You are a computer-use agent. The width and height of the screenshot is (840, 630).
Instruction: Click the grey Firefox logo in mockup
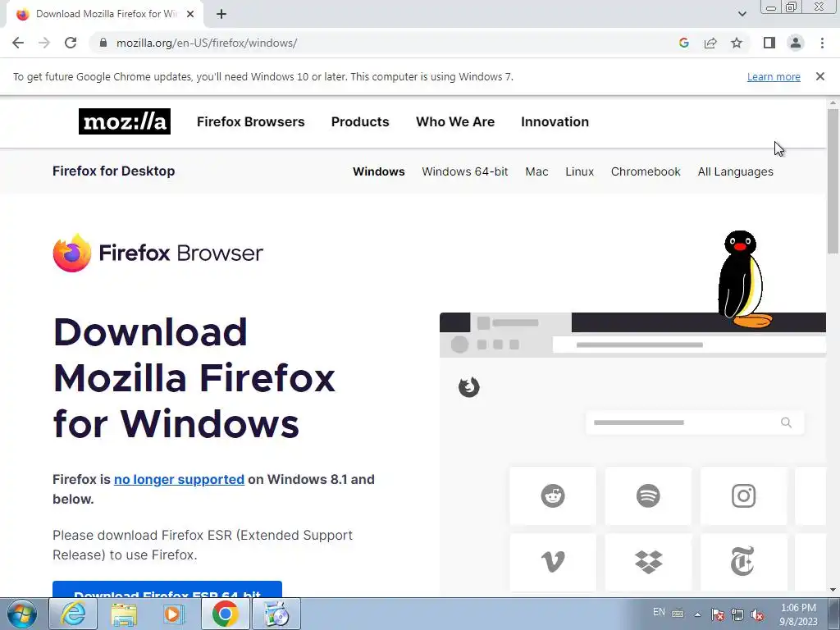[468, 387]
